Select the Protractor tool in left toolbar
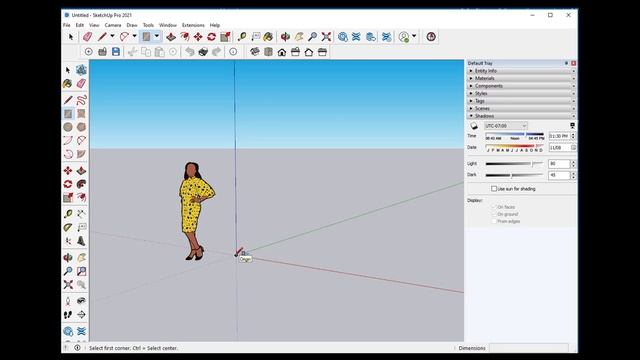This screenshot has width=640, height=360. click(x=68, y=227)
